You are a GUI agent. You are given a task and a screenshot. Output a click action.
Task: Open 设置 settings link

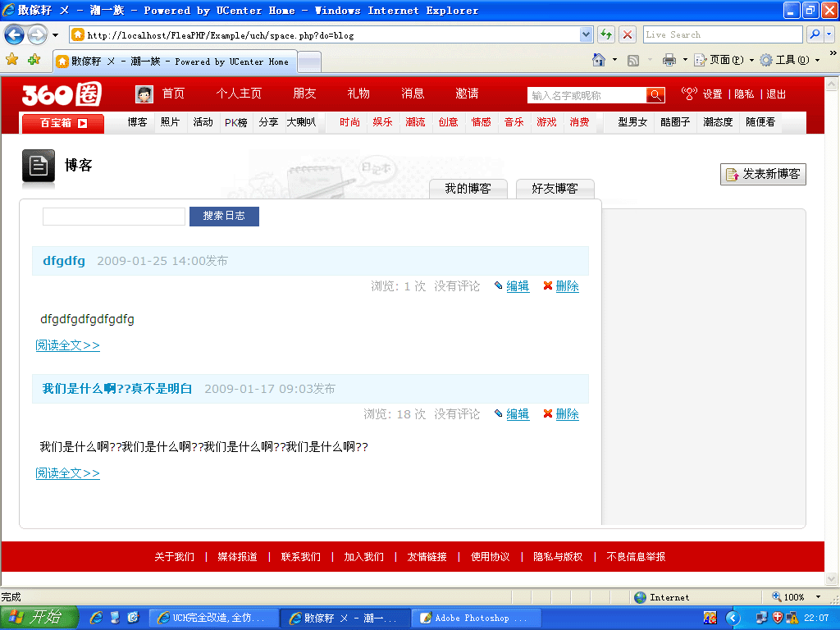(712, 94)
